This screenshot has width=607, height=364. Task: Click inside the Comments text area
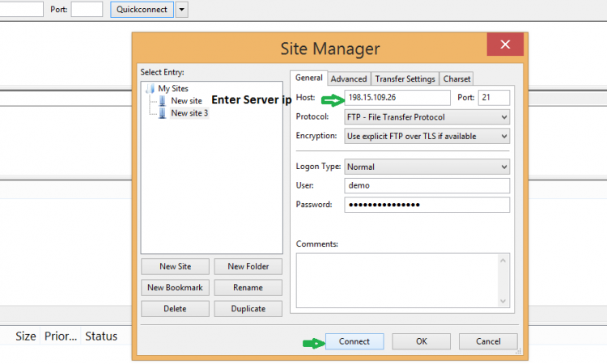pos(398,281)
